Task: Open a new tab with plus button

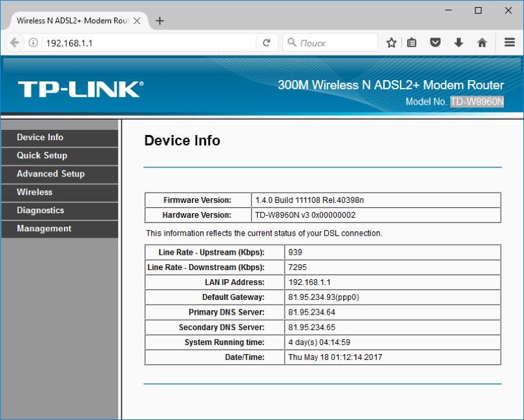Action: click(160, 21)
